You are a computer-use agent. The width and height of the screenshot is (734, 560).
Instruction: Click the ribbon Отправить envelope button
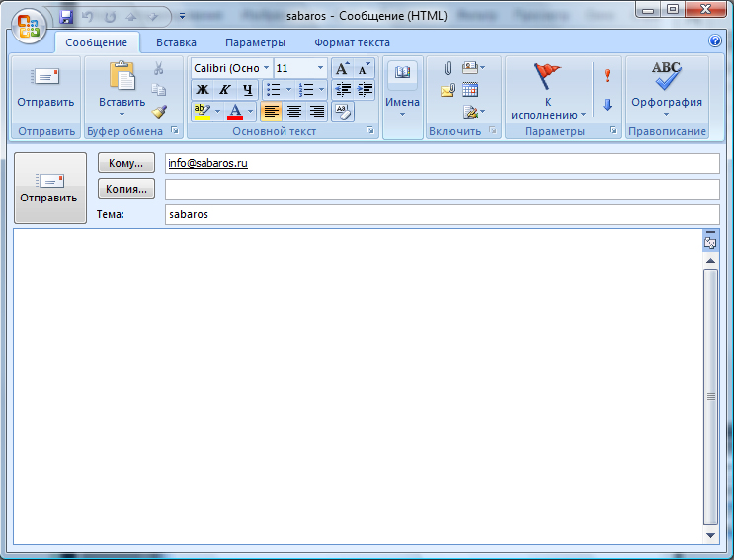45,89
